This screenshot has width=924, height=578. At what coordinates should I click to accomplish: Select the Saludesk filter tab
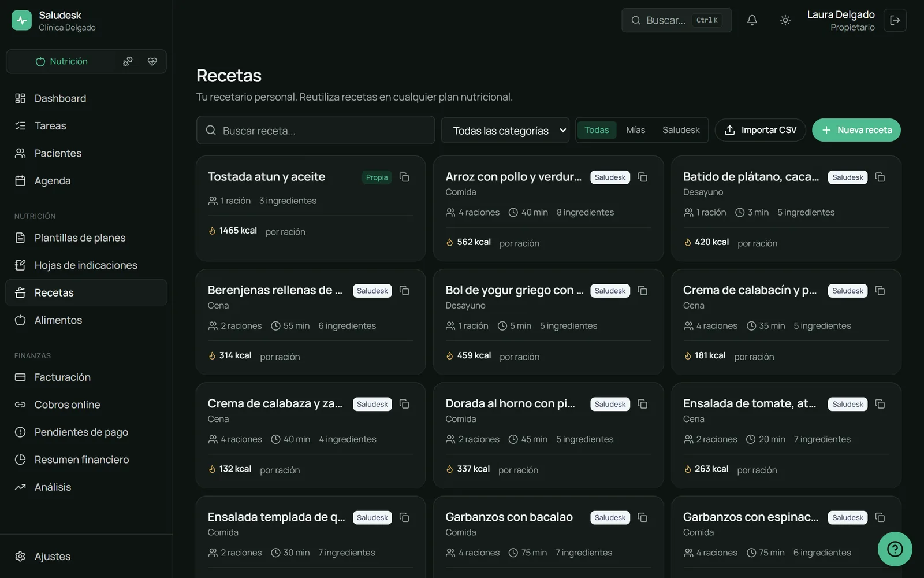click(x=681, y=130)
